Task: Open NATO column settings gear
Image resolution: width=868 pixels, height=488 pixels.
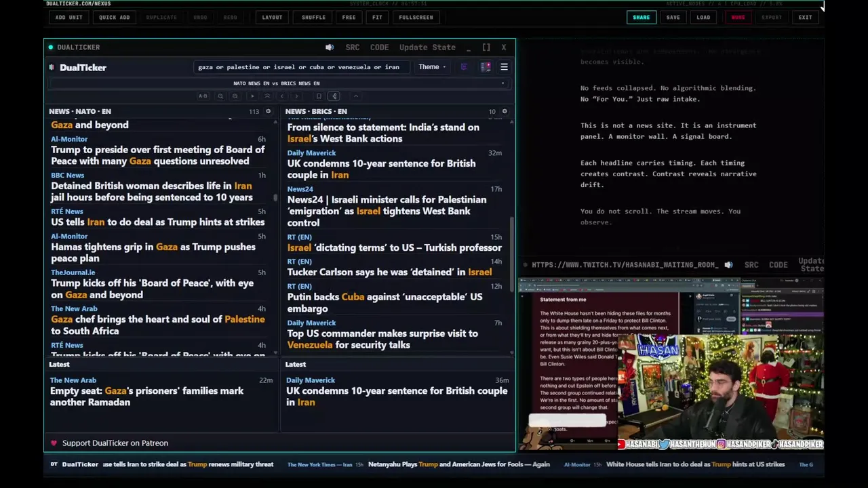Action: pyautogui.click(x=268, y=111)
